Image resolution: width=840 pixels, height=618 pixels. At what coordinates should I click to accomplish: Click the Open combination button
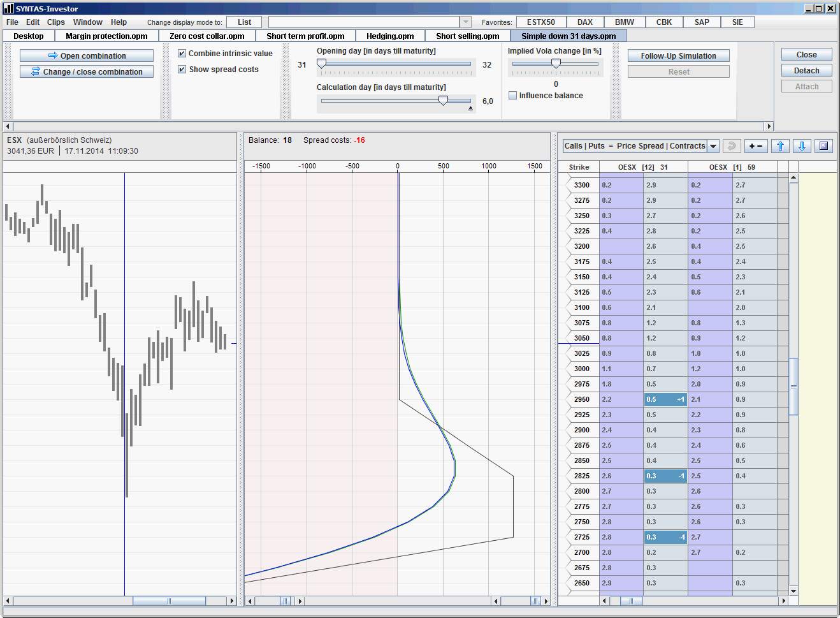pyautogui.click(x=87, y=56)
